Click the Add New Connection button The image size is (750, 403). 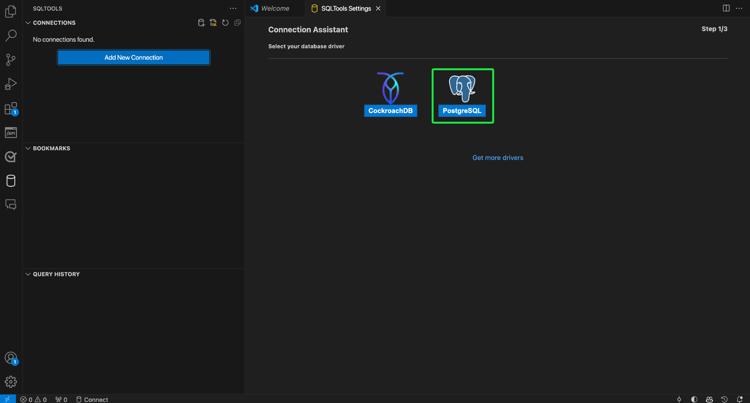coord(133,57)
